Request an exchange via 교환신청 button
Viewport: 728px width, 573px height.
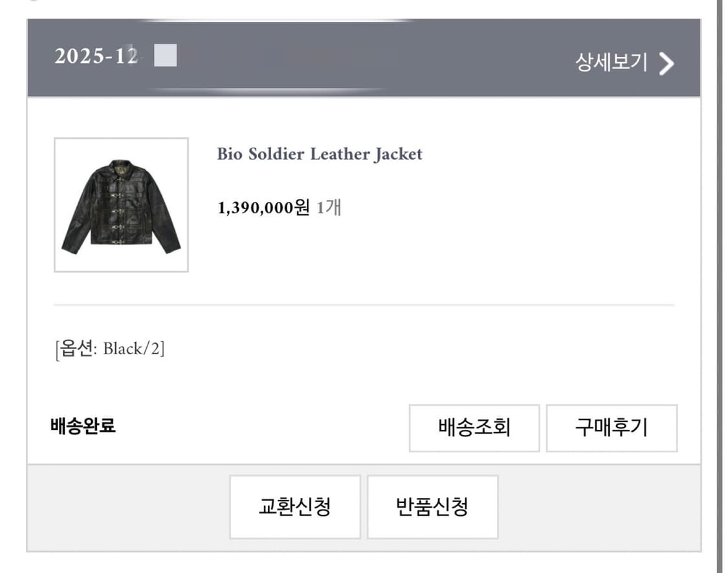click(x=294, y=507)
